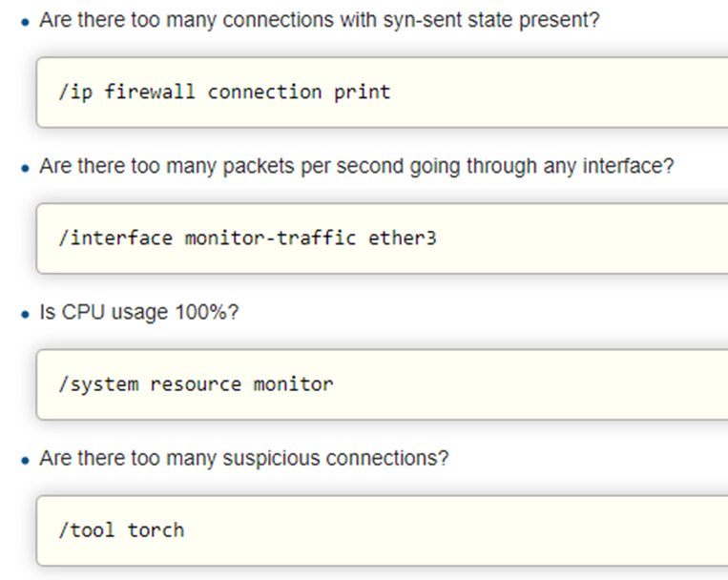This screenshot has width=728, height=580.
Task: Click the 'Is CPU usage 100%?' question
Action: tap(138, 312)
